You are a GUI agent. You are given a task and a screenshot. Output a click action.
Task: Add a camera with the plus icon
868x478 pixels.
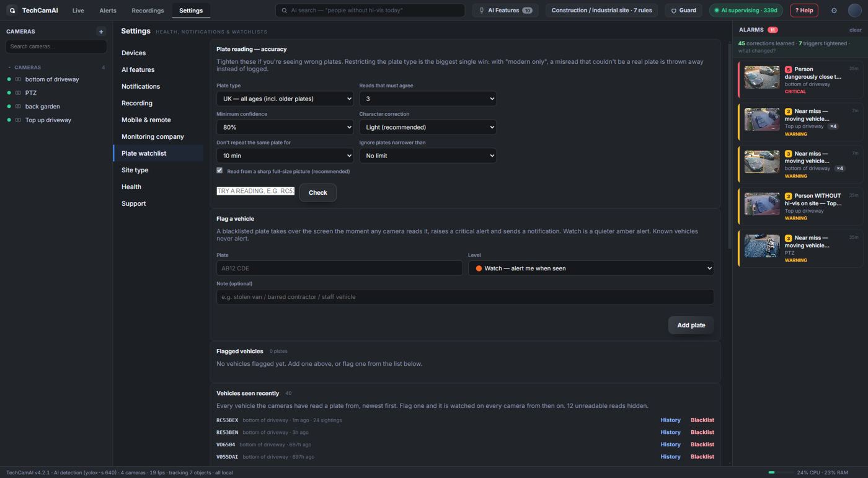[x=101, y=32]
